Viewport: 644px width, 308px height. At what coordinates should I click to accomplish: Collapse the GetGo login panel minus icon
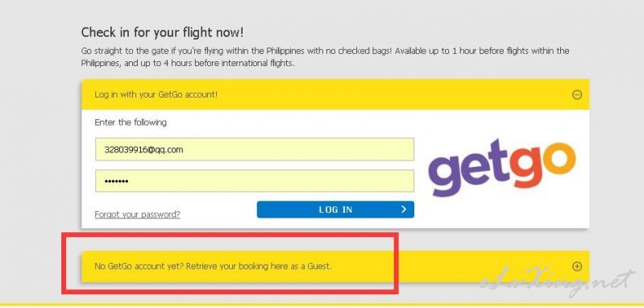pyautogui.click(x=576, y=95)
